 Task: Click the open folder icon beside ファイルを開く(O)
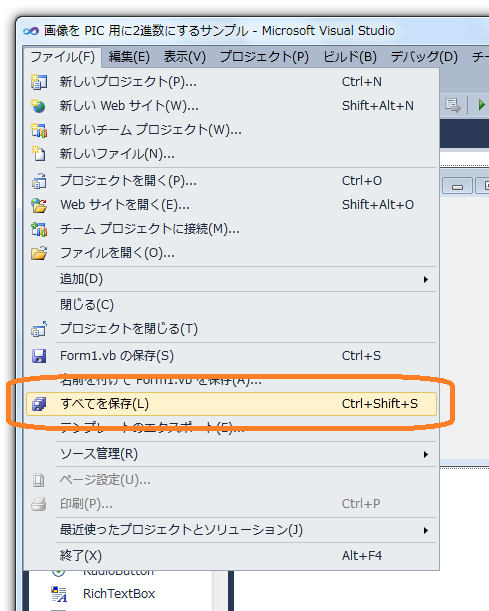(x=39, y=253)
